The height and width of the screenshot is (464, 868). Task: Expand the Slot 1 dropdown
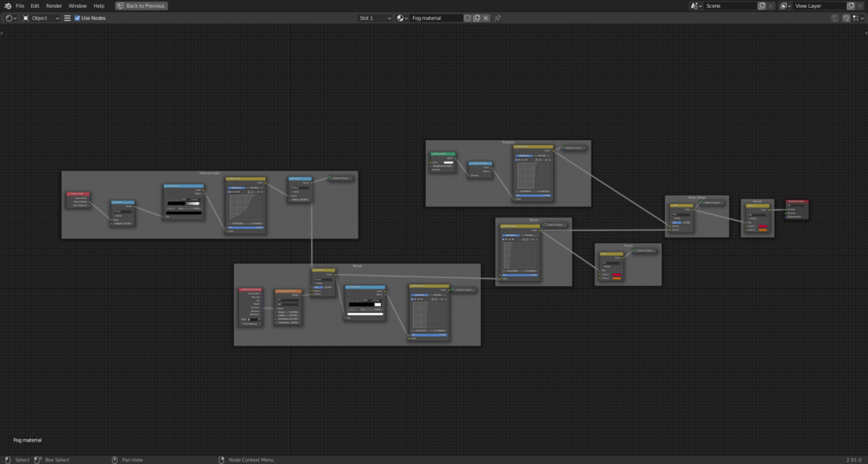(x=375, y=18)
